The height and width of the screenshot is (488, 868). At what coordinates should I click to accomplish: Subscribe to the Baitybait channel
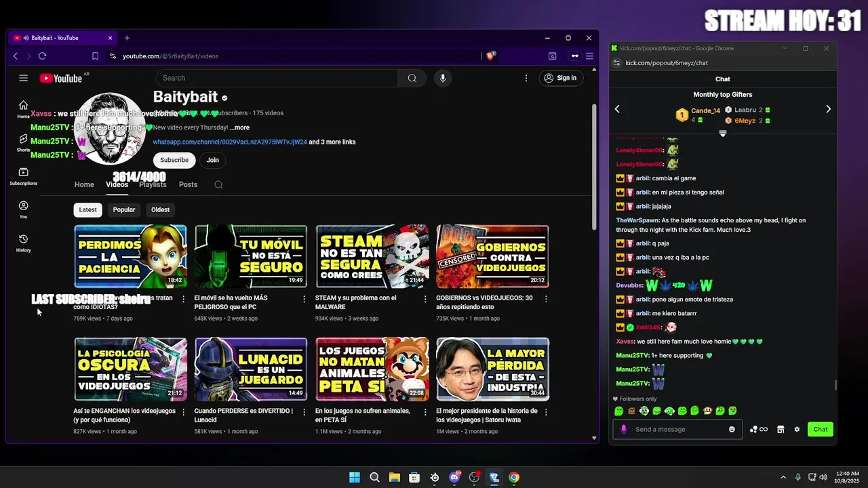(174, 160)
